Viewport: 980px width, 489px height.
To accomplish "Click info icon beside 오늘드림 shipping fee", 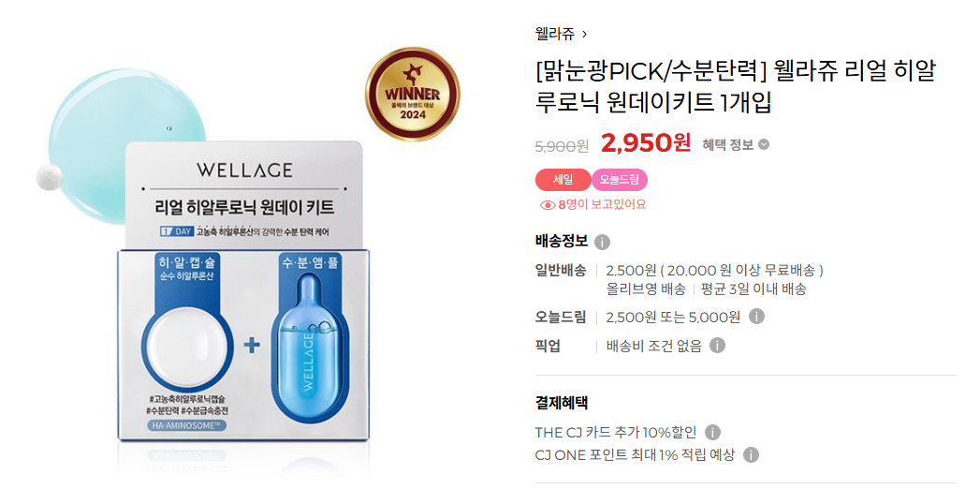I will pyautogui.click(x=756, y=317).
